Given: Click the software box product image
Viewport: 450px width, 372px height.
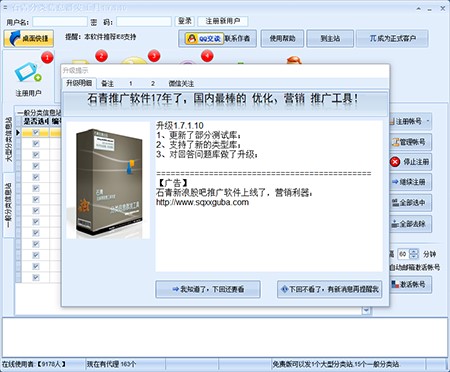Looking at the screenshot, I should pyautogui.click(x=108, y=180).
